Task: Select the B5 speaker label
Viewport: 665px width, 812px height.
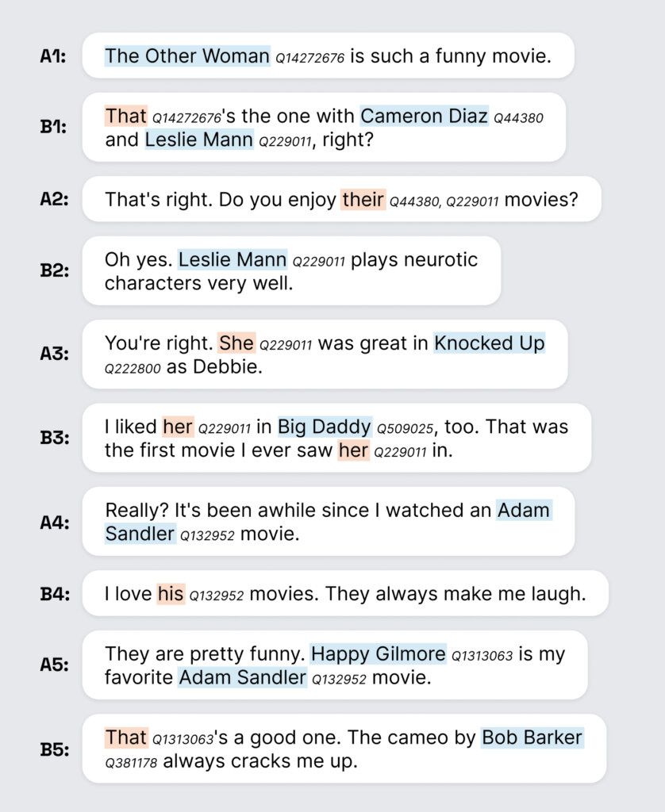Action: pos(54,749)
